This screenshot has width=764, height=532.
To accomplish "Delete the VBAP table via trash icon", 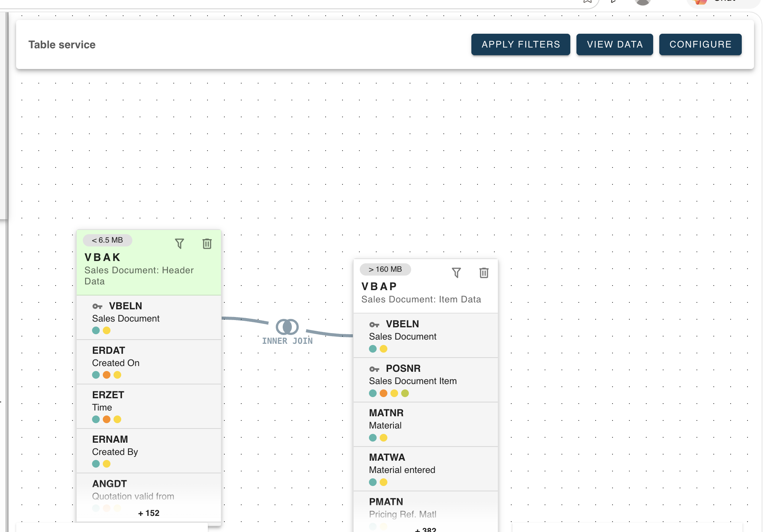I will click(x=484, y=273).
